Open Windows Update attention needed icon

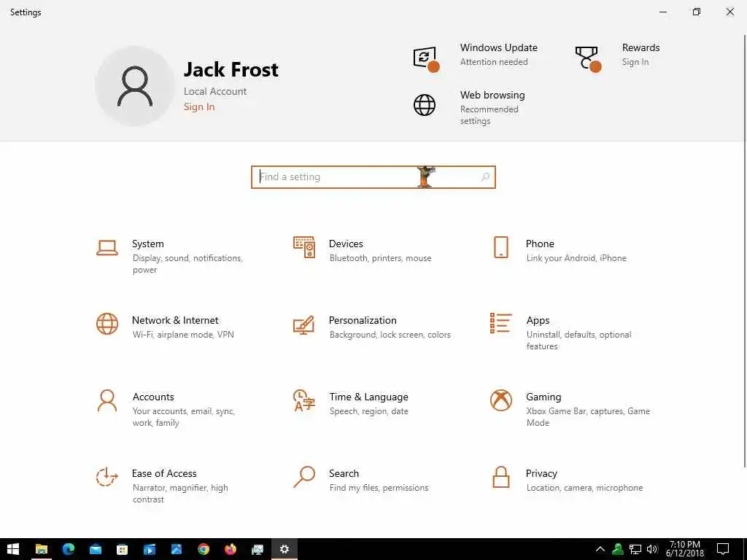click(x=426, y=59)
